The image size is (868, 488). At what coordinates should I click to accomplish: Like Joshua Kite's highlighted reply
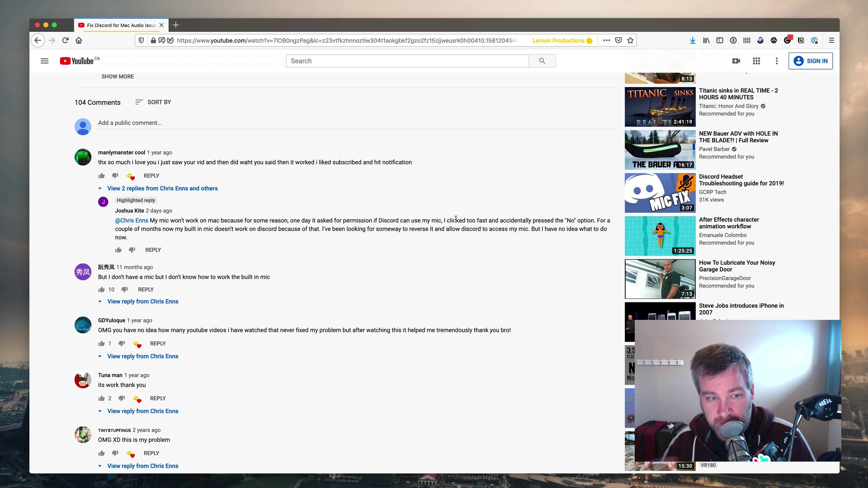tap(118, 250)
